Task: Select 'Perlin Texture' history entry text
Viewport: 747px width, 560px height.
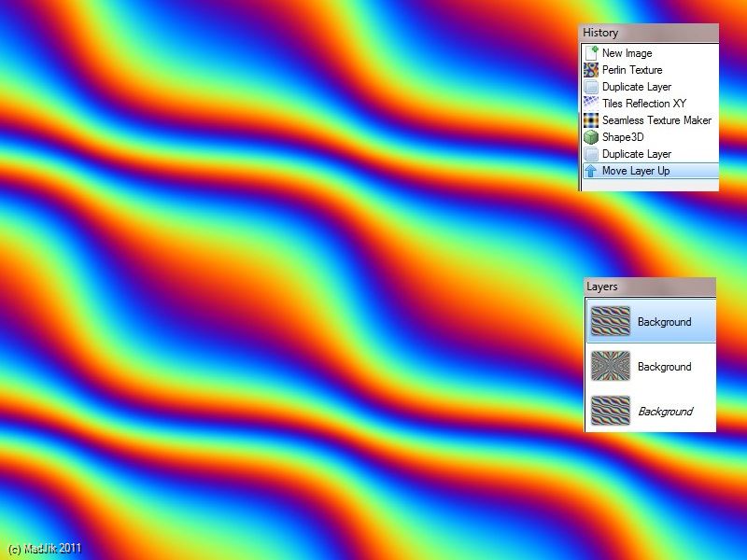Action: 632,70
